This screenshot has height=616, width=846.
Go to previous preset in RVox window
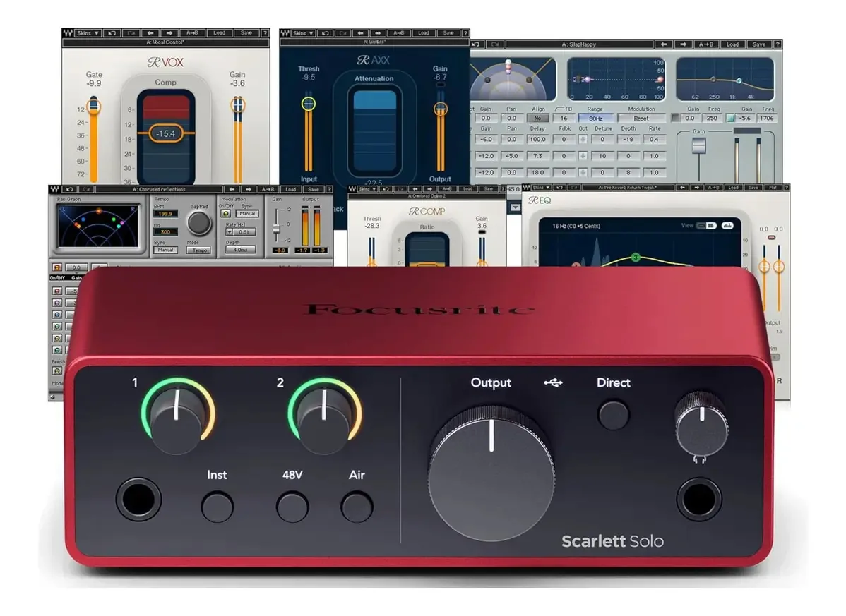(x=150, y=33)
